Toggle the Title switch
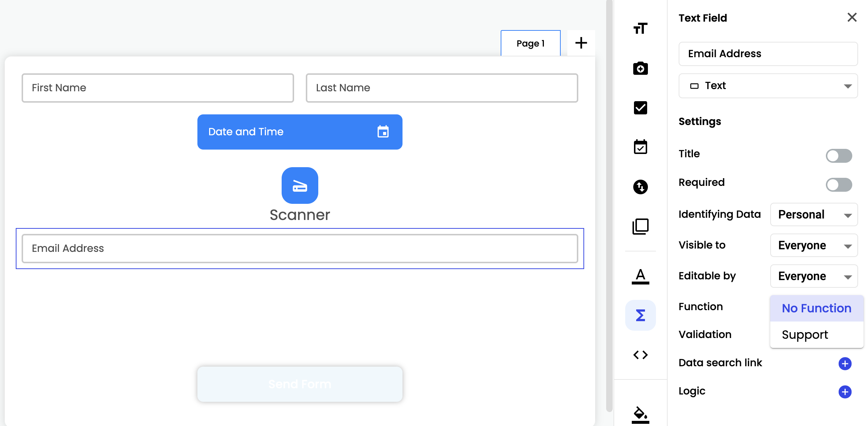 (839, 155)
